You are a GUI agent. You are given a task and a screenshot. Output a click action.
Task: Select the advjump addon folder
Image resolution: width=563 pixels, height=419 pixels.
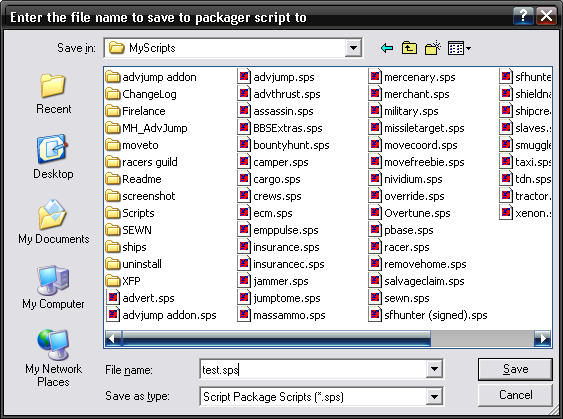(x=151, y=77)
